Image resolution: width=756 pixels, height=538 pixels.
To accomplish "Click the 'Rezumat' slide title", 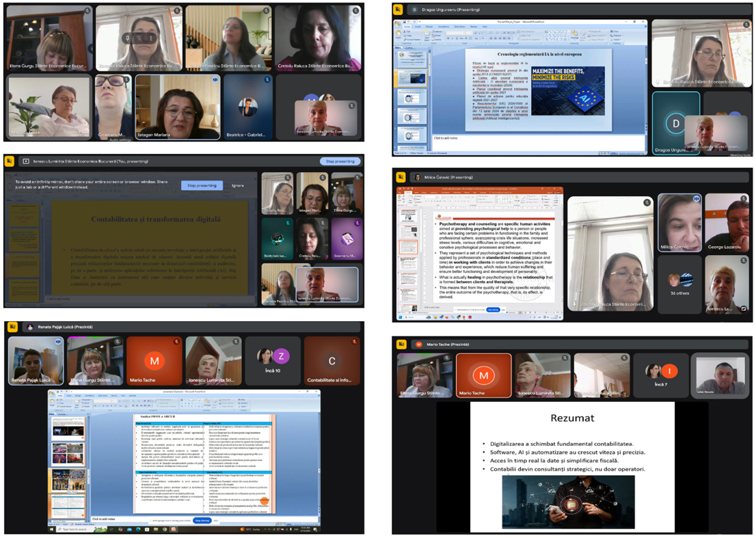I will click(x=572, y=418).
